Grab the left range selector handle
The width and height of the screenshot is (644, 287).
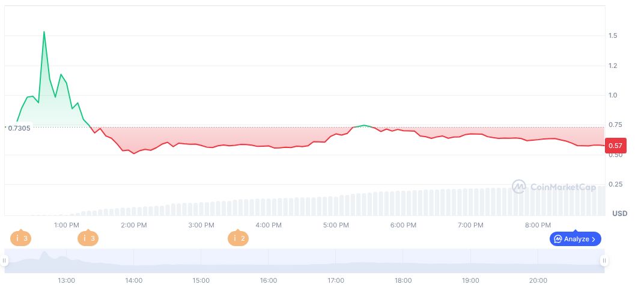[x=4, y=261]
